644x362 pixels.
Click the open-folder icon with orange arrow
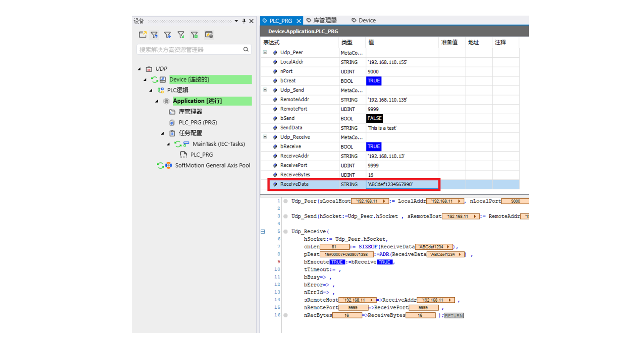click(143, 35)
